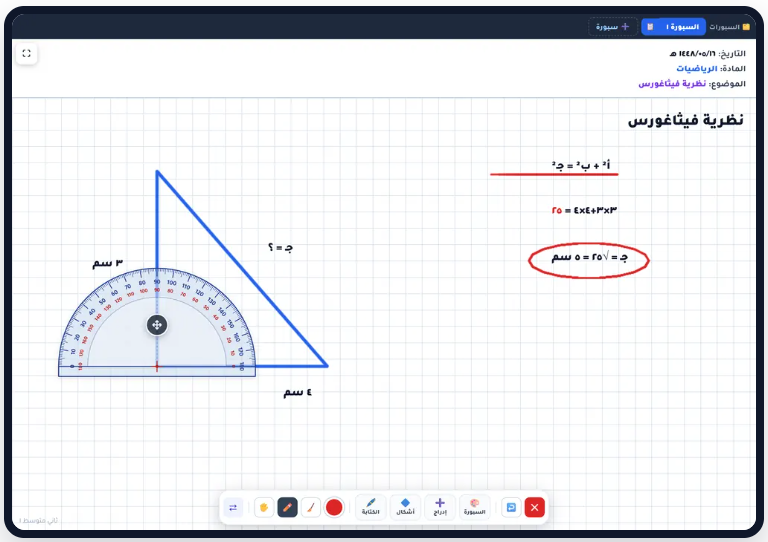Open the أشكال shapes menu
This screenshot has width=768, height=542.
pyautogui.click(x=406, y=507)
